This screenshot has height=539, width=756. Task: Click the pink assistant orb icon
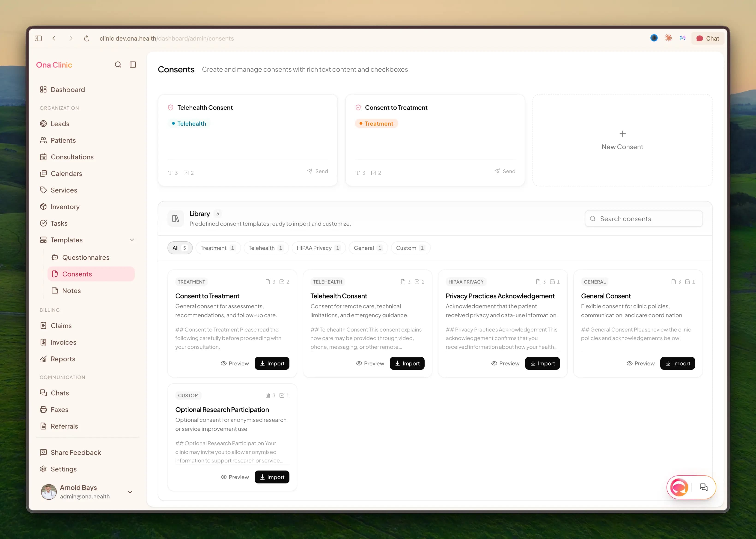coord(679,487)
